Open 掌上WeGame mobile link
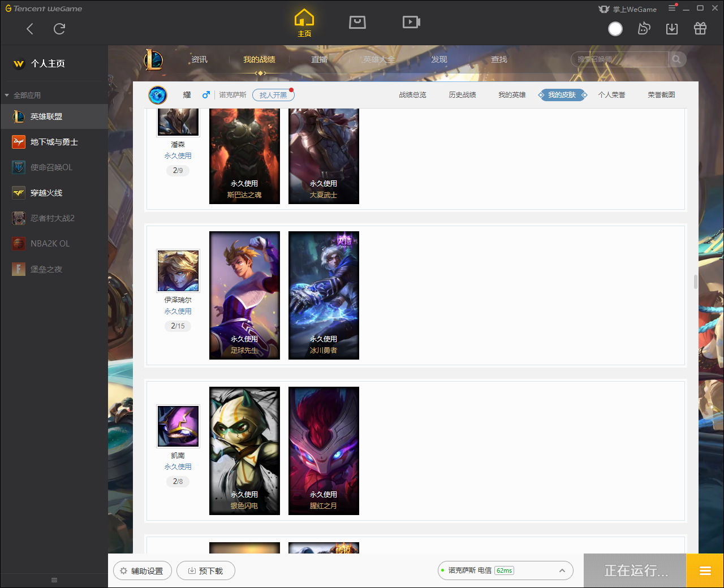 coord(628,9)
